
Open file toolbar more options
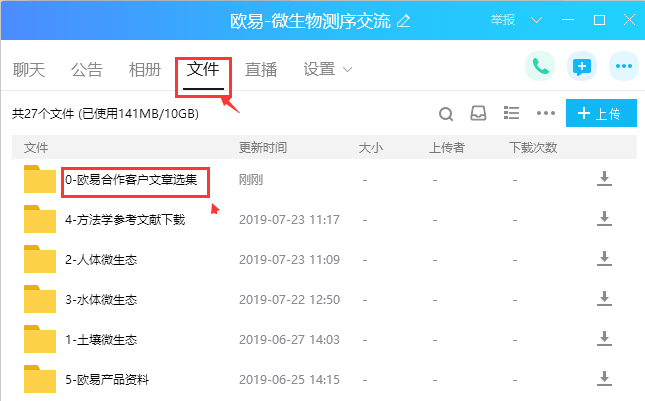546,113
